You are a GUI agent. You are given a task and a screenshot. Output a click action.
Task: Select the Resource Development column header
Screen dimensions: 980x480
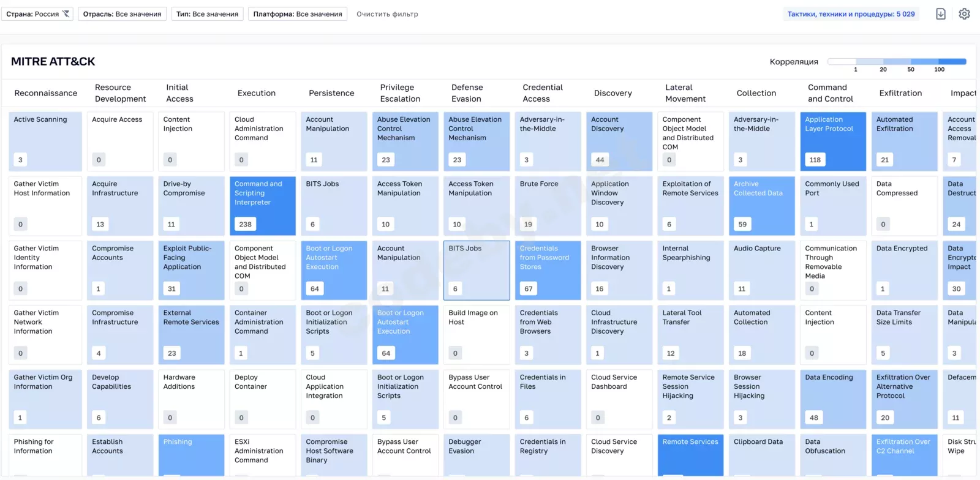pyautogui.click(x=120, y=93)
